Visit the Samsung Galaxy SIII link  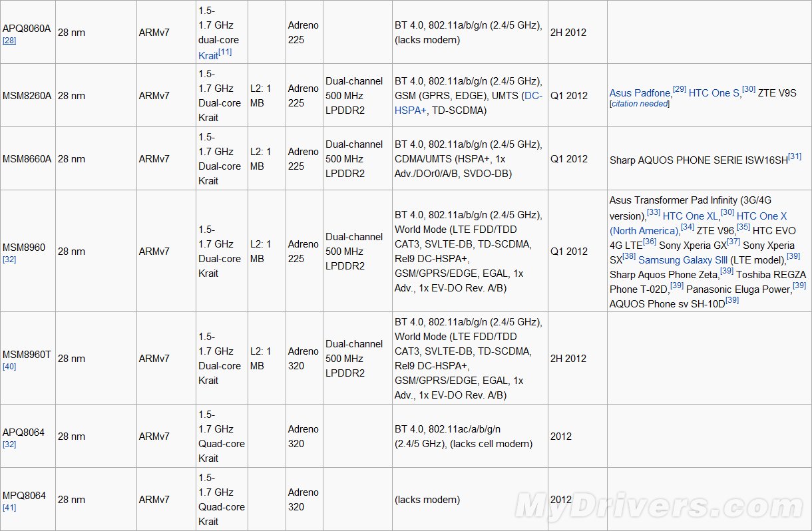click(683, 260)
